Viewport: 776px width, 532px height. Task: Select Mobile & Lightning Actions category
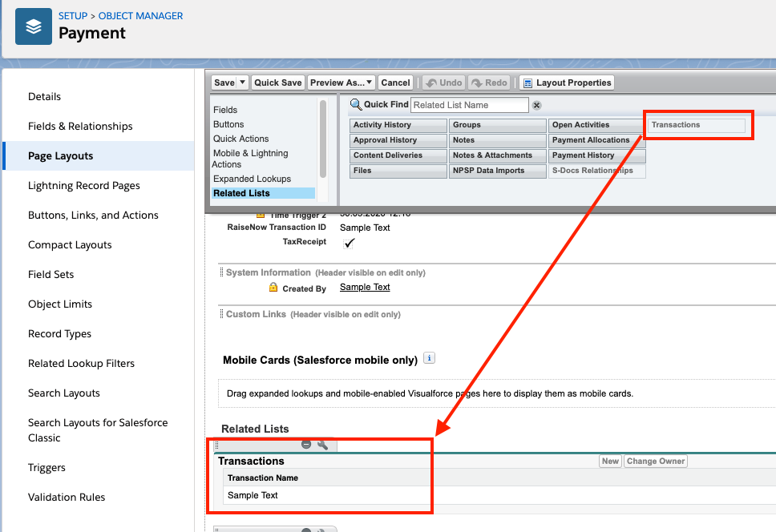click(250, 159)
